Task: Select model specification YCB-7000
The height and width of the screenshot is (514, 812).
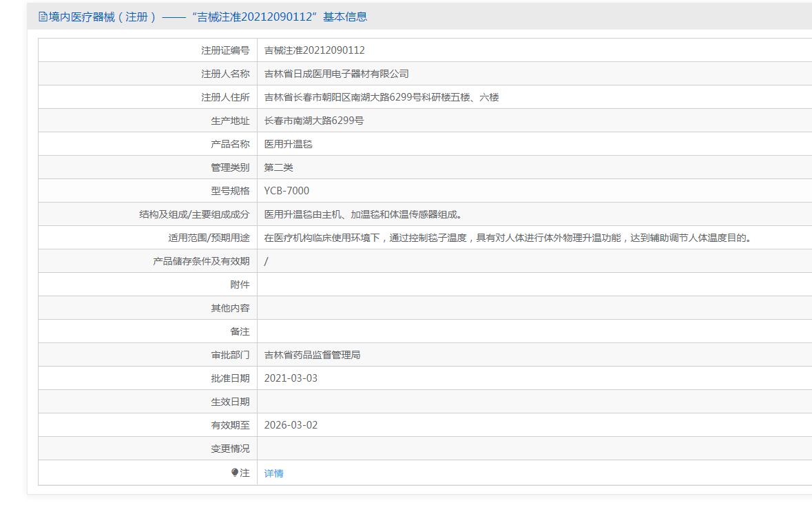Action: coord(287,191)
